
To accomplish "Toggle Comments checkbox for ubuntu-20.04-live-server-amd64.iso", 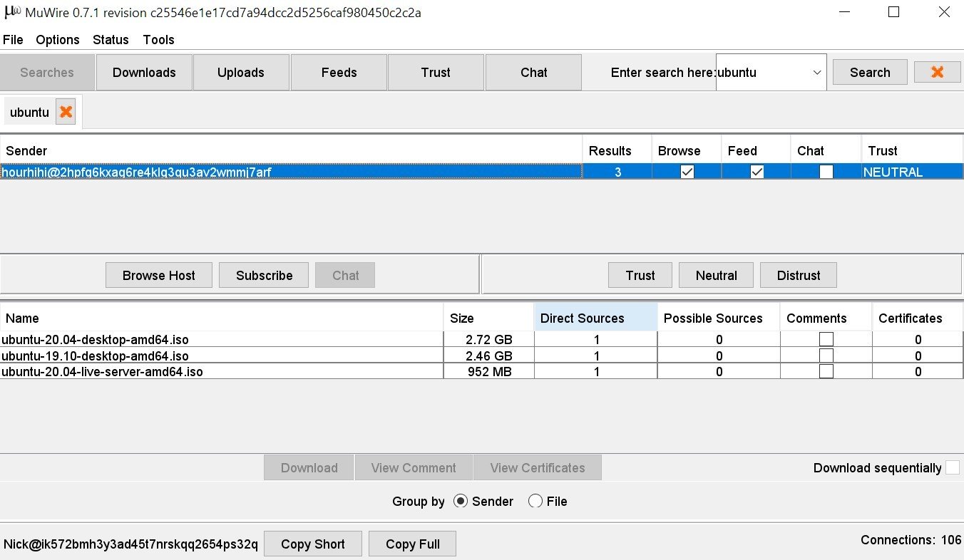I will pyautogui.click(x=826, y=371).
